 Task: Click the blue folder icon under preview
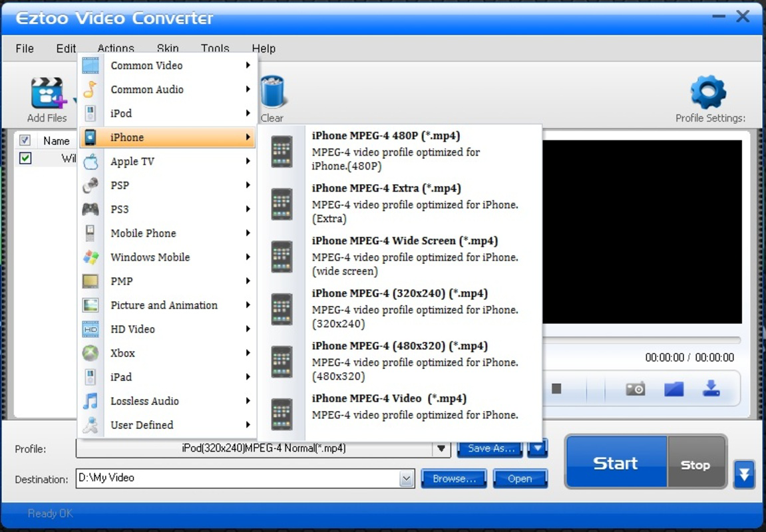click(x=673, y=389)
